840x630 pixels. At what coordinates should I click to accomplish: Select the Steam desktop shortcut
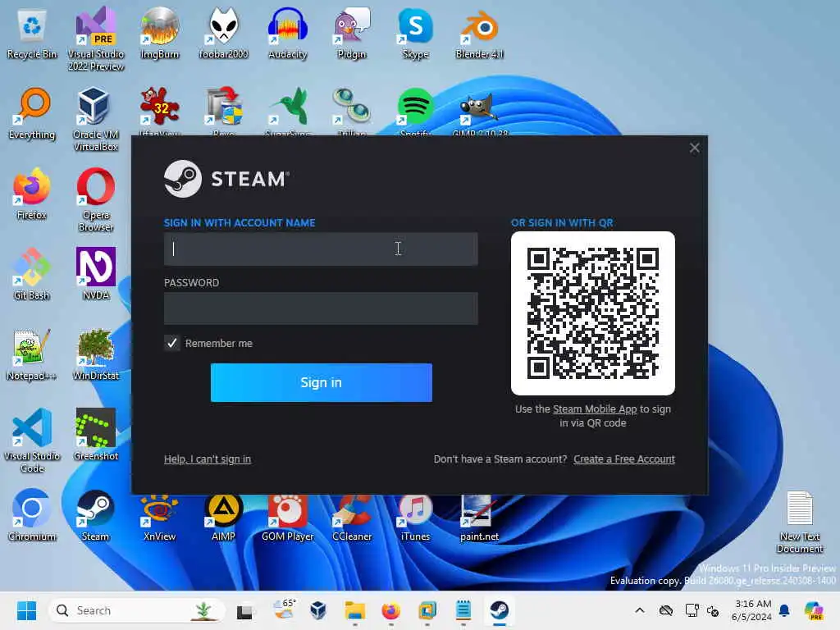click(96, 515)
